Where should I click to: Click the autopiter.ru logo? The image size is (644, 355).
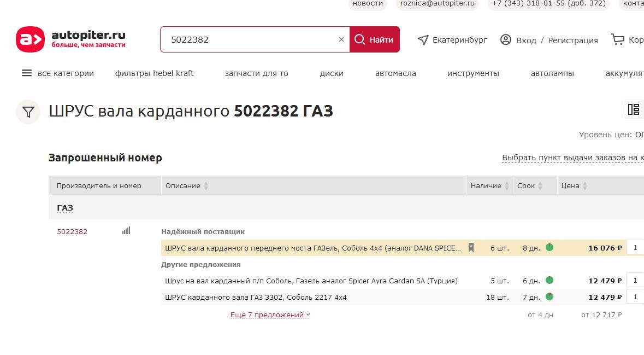(70, 39)
